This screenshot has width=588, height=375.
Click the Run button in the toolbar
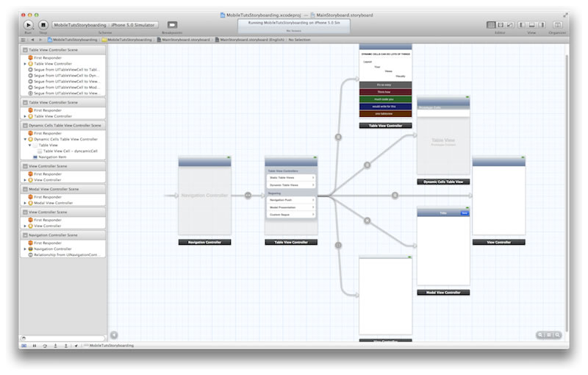28,25
